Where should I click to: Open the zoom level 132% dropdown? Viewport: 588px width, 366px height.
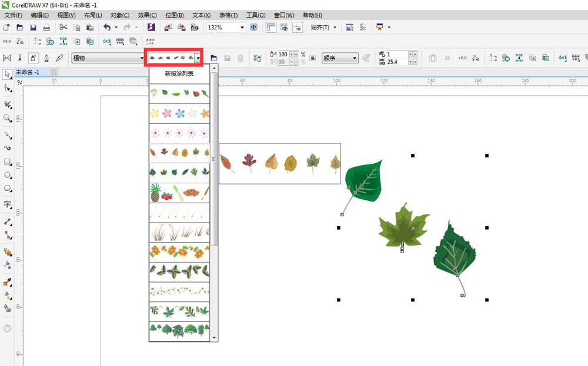[x=242, y=27]
